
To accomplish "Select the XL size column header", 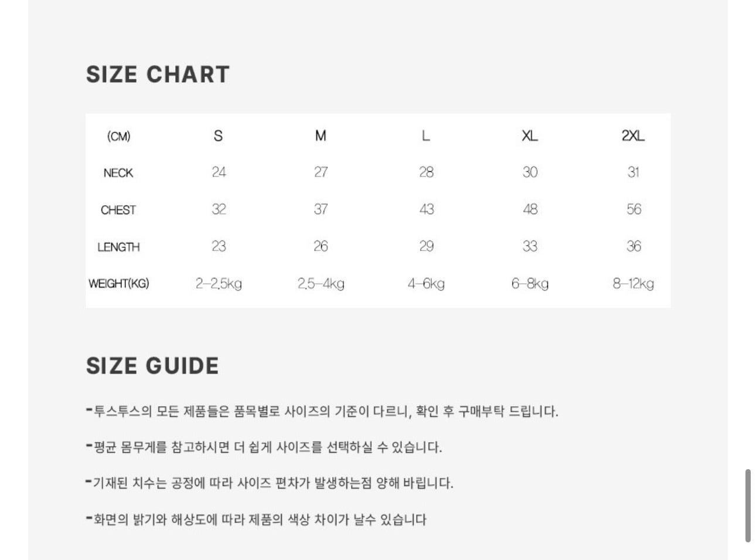I will (x=530, y=136).
